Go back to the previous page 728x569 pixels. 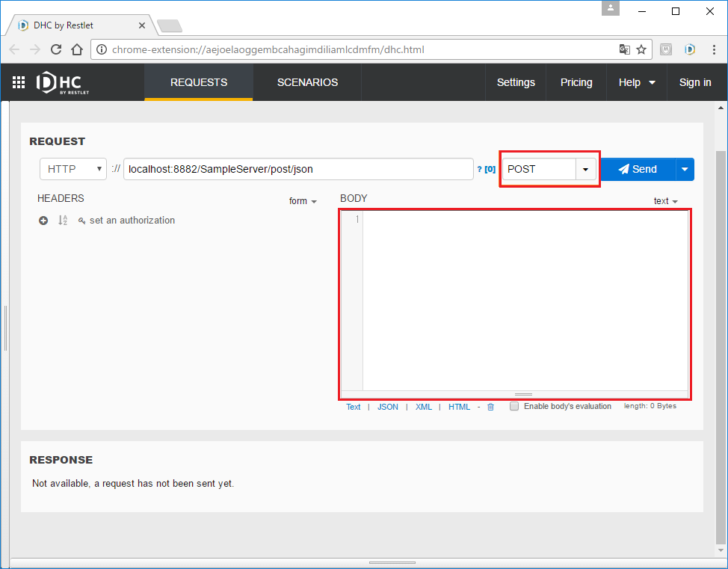coord(14,49)
